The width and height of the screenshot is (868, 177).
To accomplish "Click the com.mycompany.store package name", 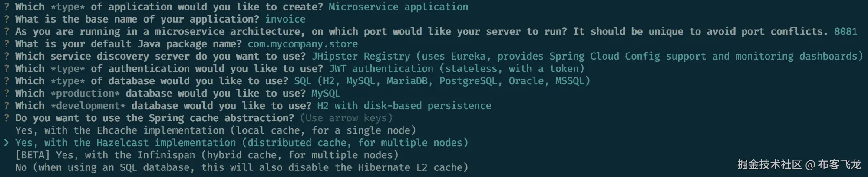I will tap(303, 44).
